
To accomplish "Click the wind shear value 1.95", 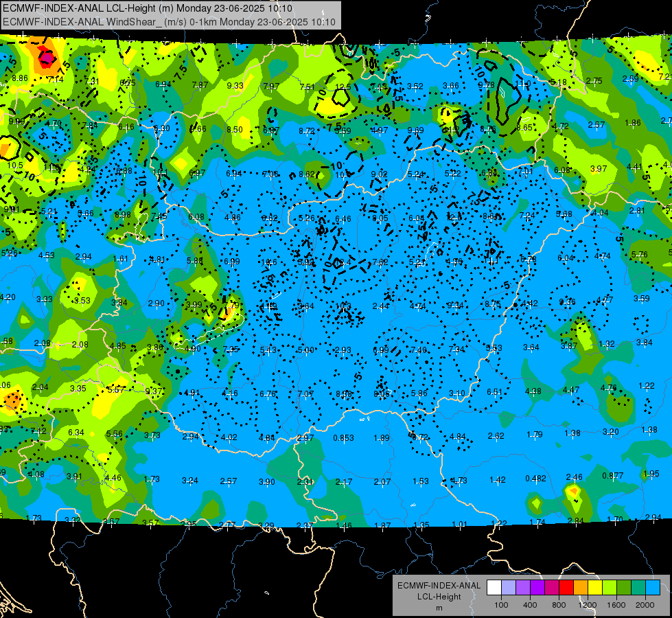I will [651, 474].
